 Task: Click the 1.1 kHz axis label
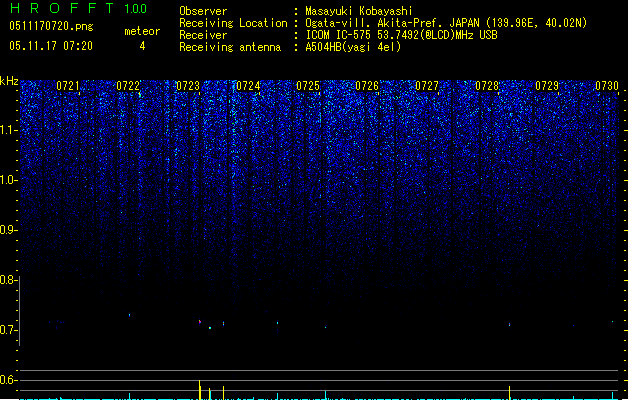point(8,130)
